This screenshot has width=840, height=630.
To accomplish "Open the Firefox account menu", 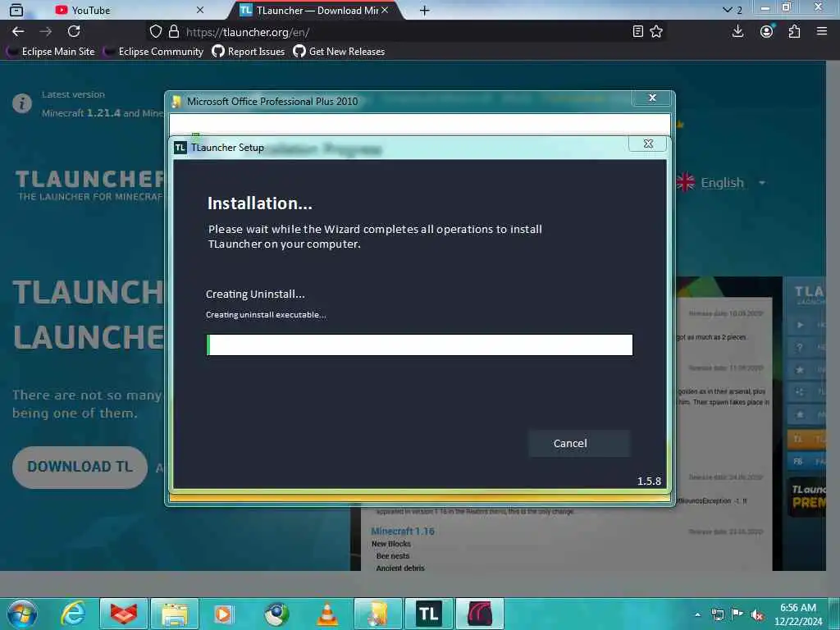I will pyautogui.click(x=767, y=32).
